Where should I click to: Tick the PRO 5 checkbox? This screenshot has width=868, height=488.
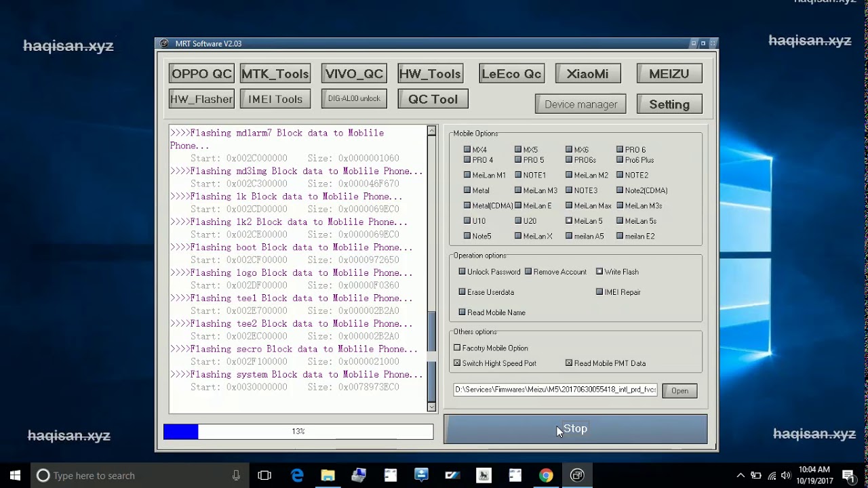[518, 160]
